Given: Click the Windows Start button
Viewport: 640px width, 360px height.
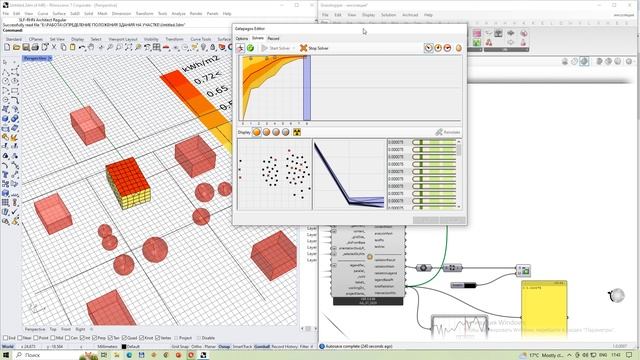Looking at the screenshot, I should point(6,355).
